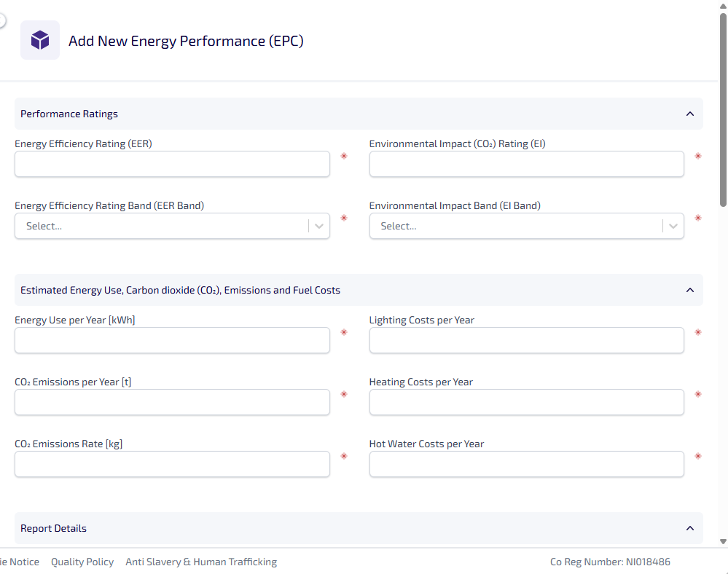
Task: Focus the Heating Costs per Year field
Action: coord(526,402)
